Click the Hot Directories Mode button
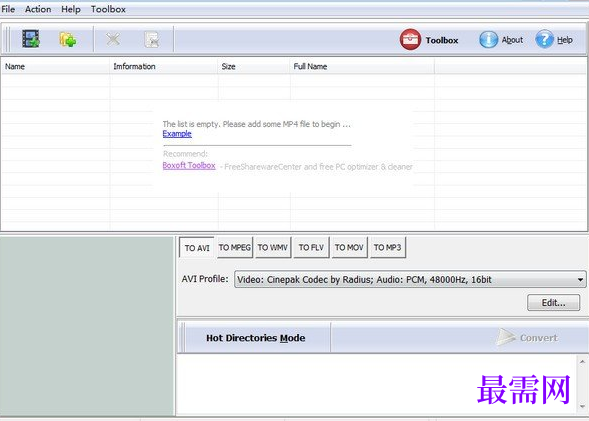The width and height of the screenshot is (589, 421). 255,338
